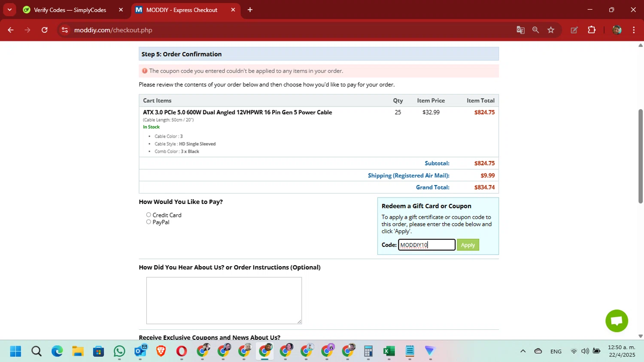Bookmark this page with the star icon
Image resolution: width=644 pixels, height=362 pixels.
point(551,30)
